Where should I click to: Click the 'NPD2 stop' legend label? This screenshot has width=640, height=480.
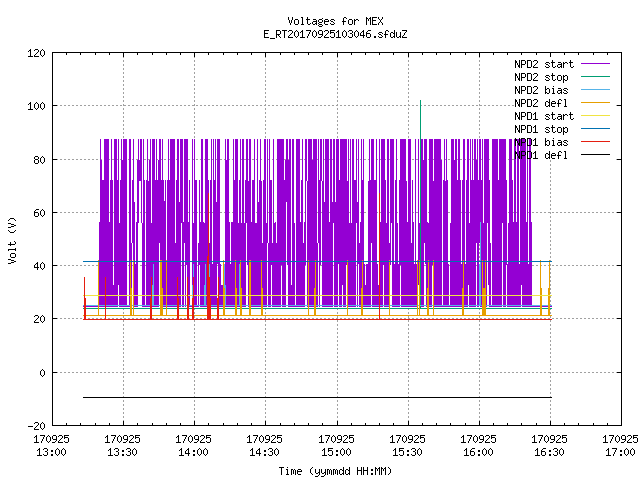[541, 77]
